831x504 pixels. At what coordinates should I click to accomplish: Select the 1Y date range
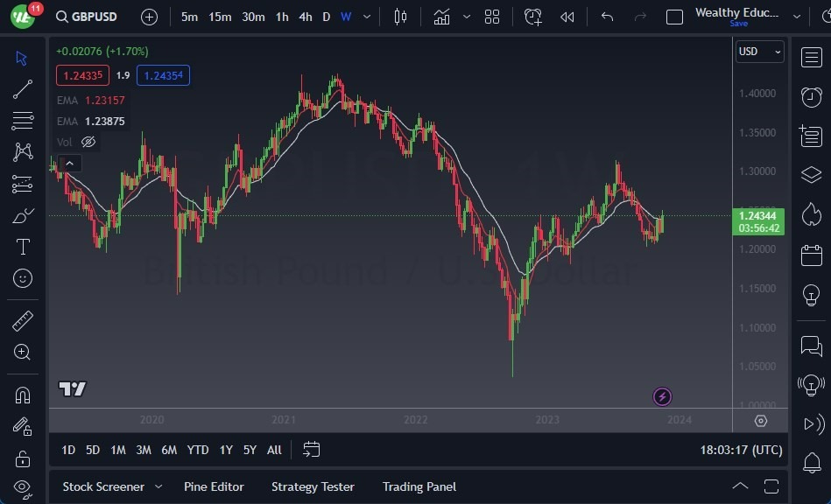click(x=225, y=450)
